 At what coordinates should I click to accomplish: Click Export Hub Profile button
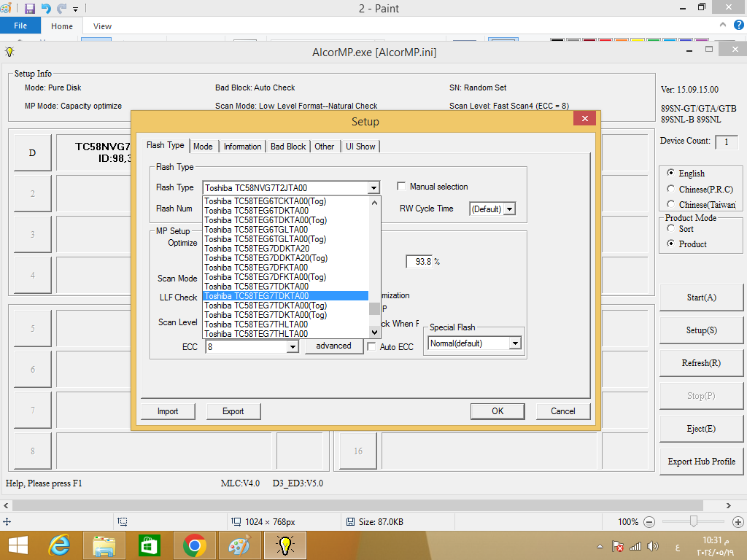click(x=701, y=462)
